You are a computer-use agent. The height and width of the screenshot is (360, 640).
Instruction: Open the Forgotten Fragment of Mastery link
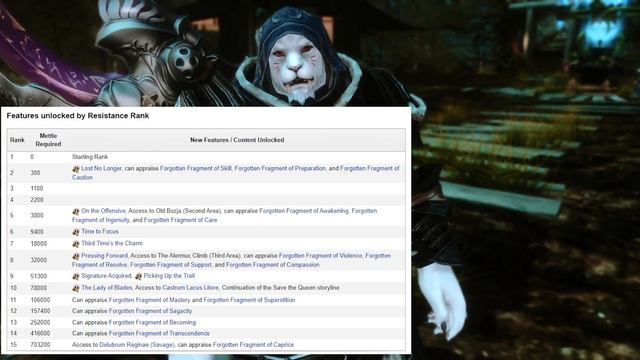tap(149, 300)
